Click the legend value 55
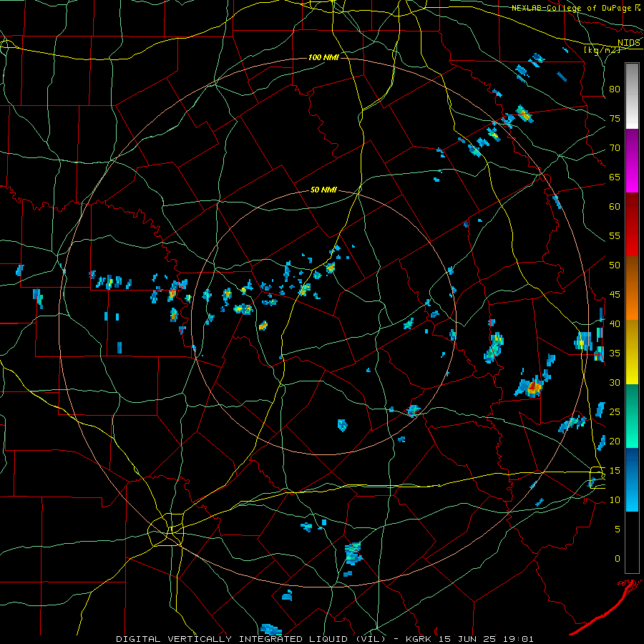The height and width of the screenshot is (644, 644). coord(615,235)
